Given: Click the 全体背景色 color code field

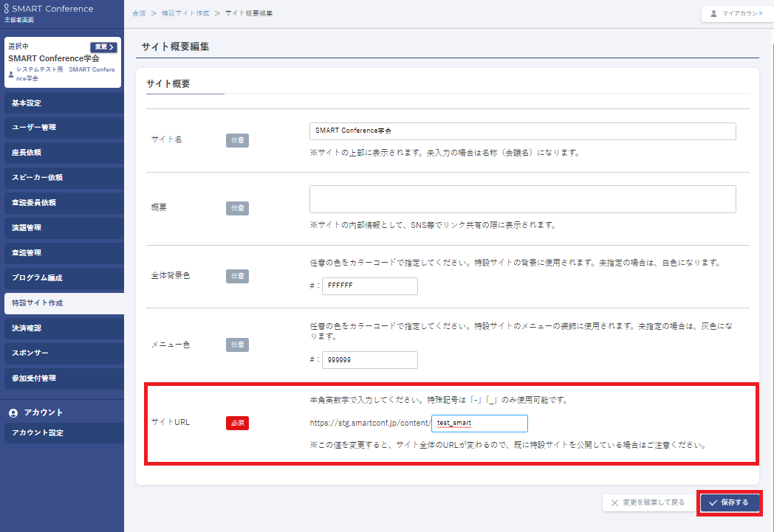Looking at the screenshot, I should click(369, 286).
